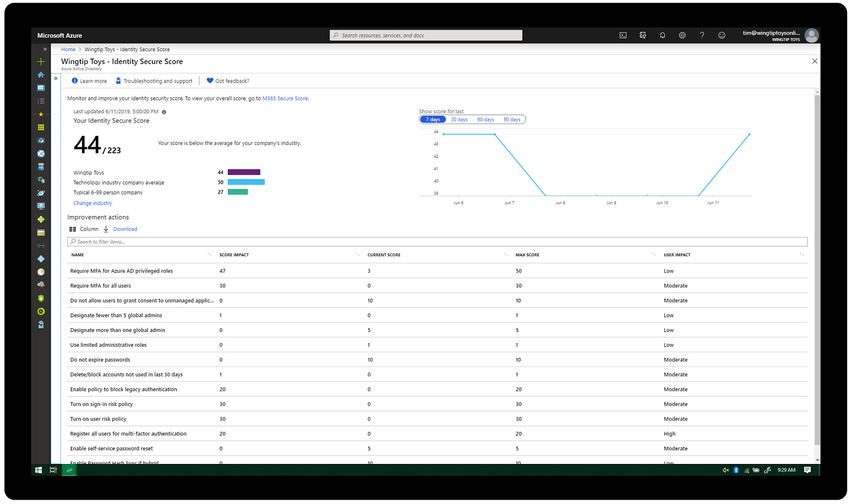The height and width of the screenshot is (504, 851).
Task: Open the notifications bell icon
Action: 662,35
